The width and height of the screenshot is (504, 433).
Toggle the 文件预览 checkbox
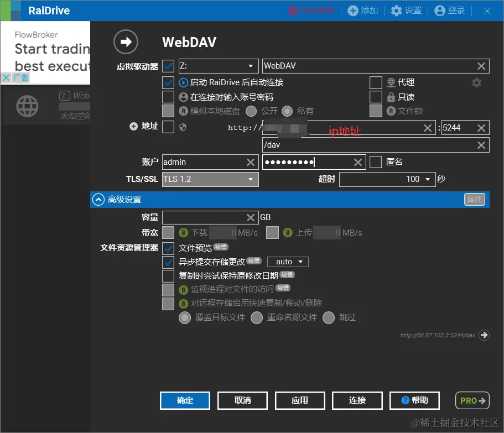pyautogui.click(x=168, y=248)
